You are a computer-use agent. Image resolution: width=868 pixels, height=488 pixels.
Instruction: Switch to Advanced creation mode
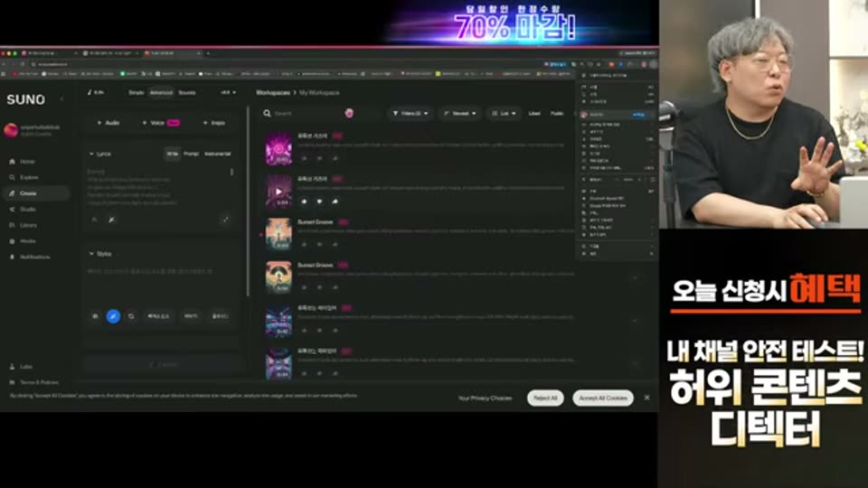point(161,92)
